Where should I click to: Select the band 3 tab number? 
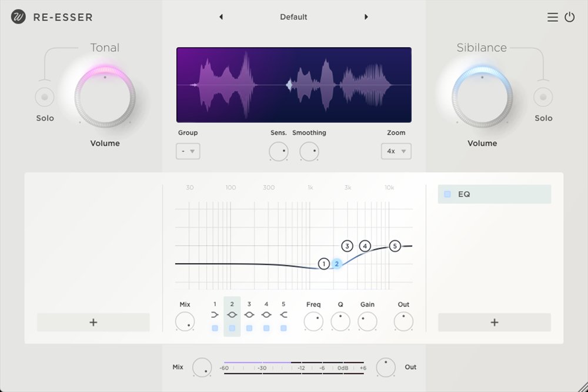click(x=249, y=304)
